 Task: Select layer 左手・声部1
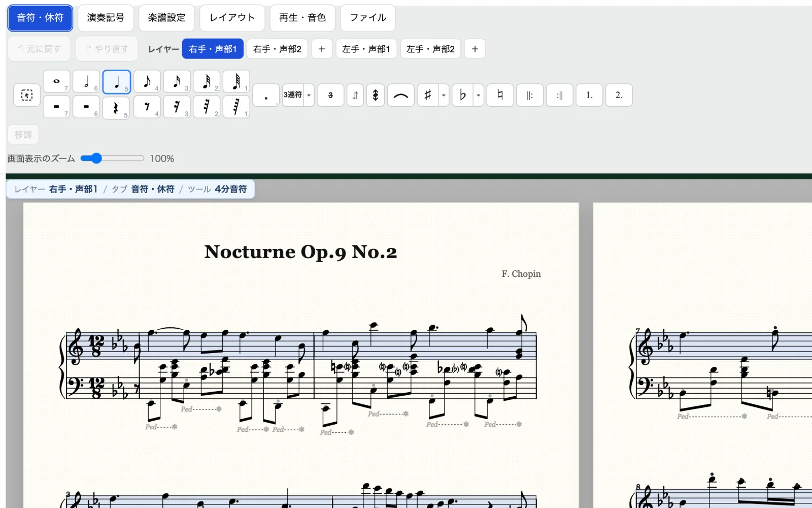(x=366, y=49)
